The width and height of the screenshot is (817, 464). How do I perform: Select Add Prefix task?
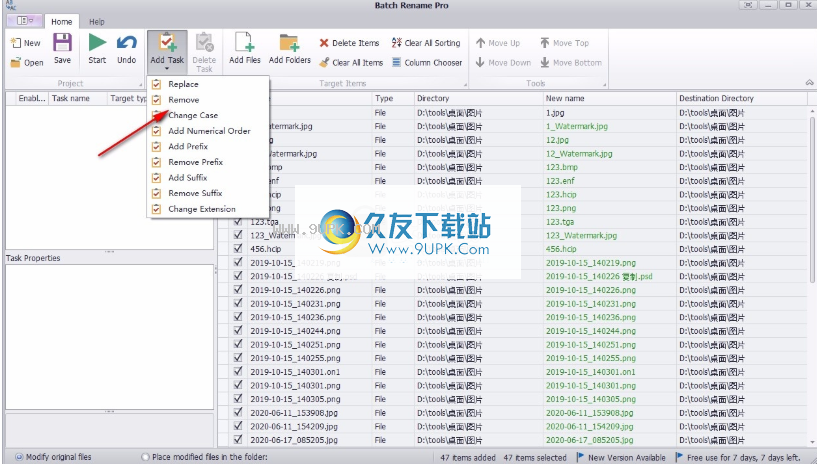pyautogui.click(x=208, y=146)
